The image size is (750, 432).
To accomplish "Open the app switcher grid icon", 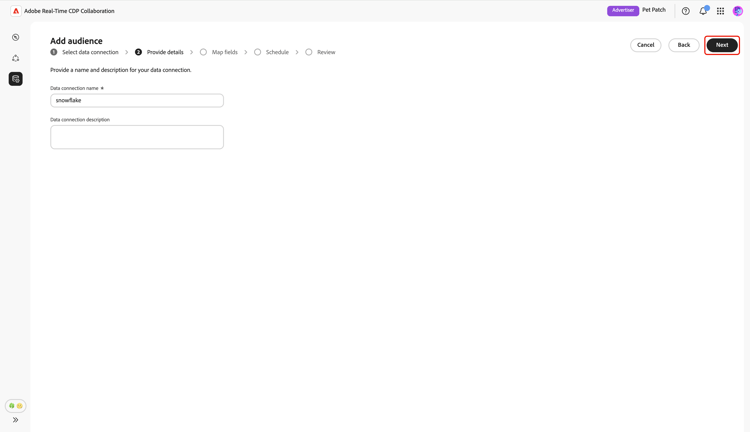I will [720, 11].
